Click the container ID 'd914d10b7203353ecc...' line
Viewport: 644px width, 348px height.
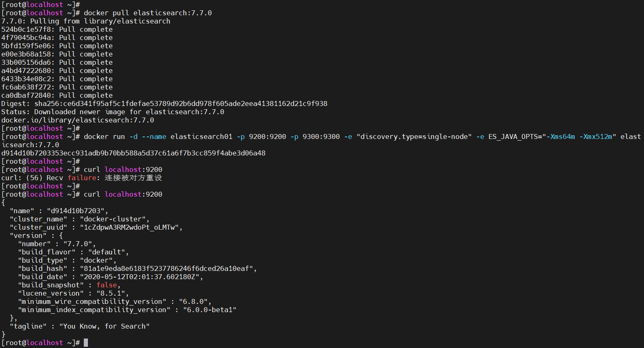tap(133, 153)
